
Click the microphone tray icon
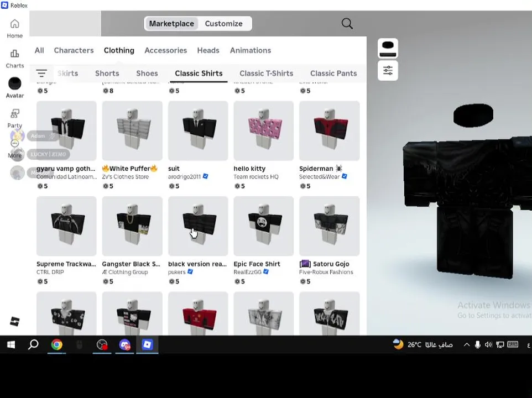477,345
